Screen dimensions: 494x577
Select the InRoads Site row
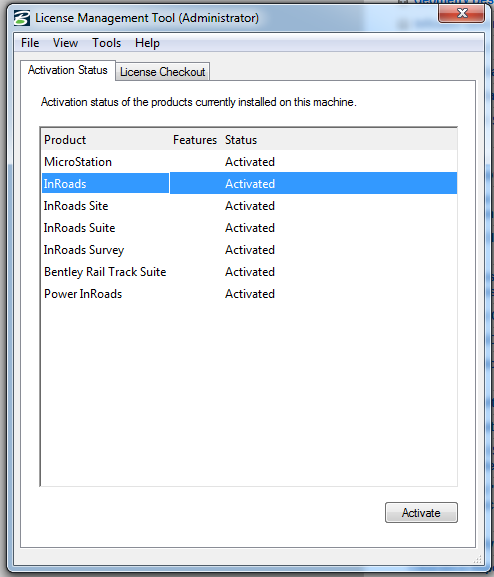click(249, 206)
